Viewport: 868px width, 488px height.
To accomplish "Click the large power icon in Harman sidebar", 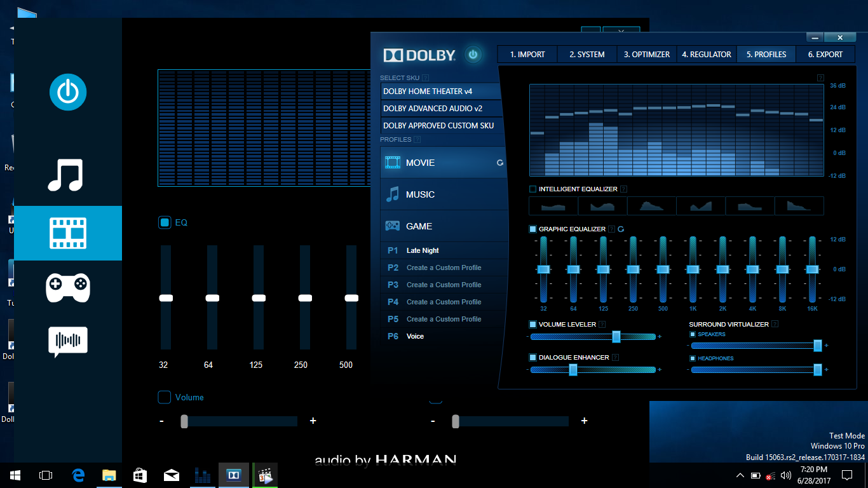I will [x=68, y=92].
